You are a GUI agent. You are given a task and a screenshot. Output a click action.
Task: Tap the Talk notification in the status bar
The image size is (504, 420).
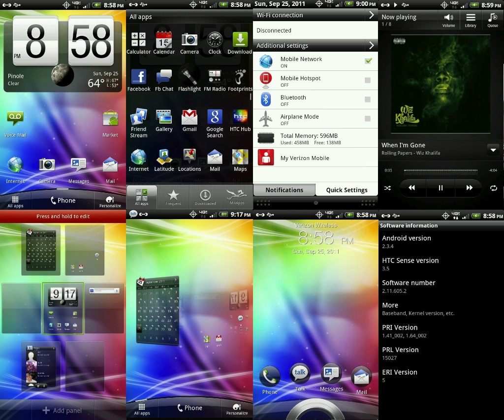pos(133,214)
